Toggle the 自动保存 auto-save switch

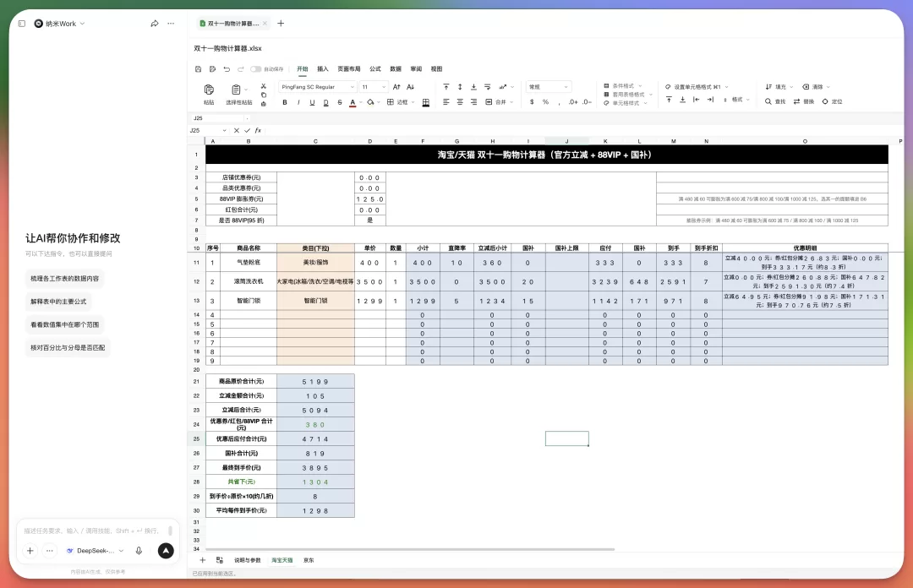(255, 69)
